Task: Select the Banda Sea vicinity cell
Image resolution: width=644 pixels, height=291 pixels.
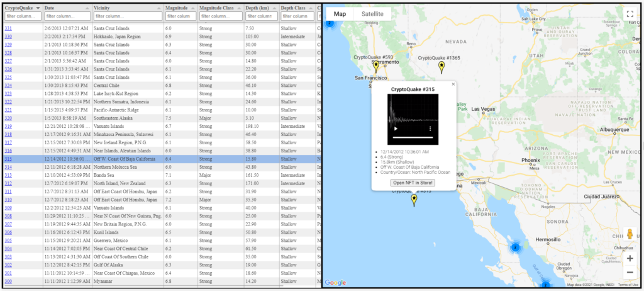Action: (x=128, y=175)
